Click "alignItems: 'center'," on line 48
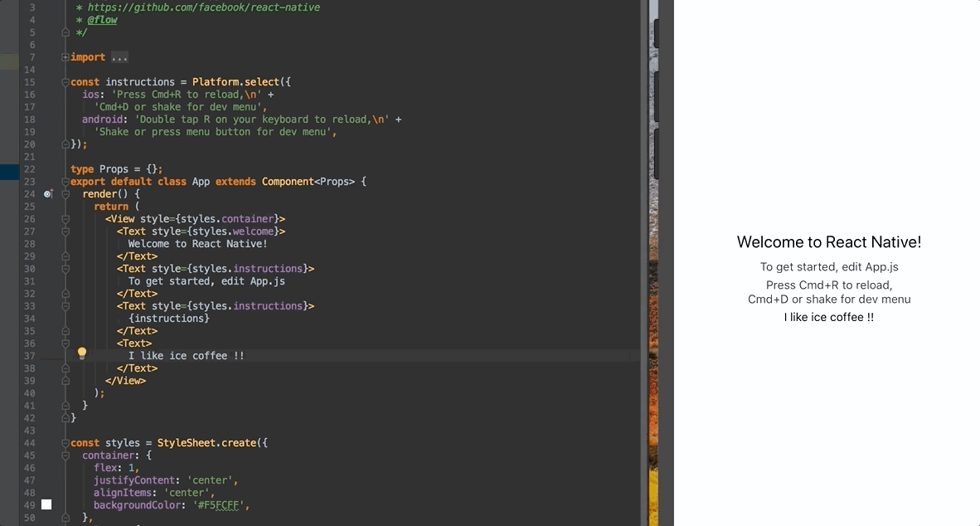The width and height of the screenshot is (980, 526). [x=154, y=493]
